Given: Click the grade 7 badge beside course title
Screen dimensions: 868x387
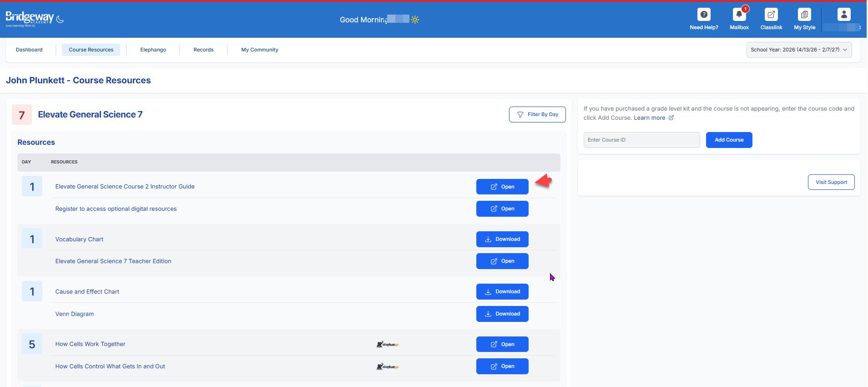Looking at the screenshot, I should click(x=22, y=115).
